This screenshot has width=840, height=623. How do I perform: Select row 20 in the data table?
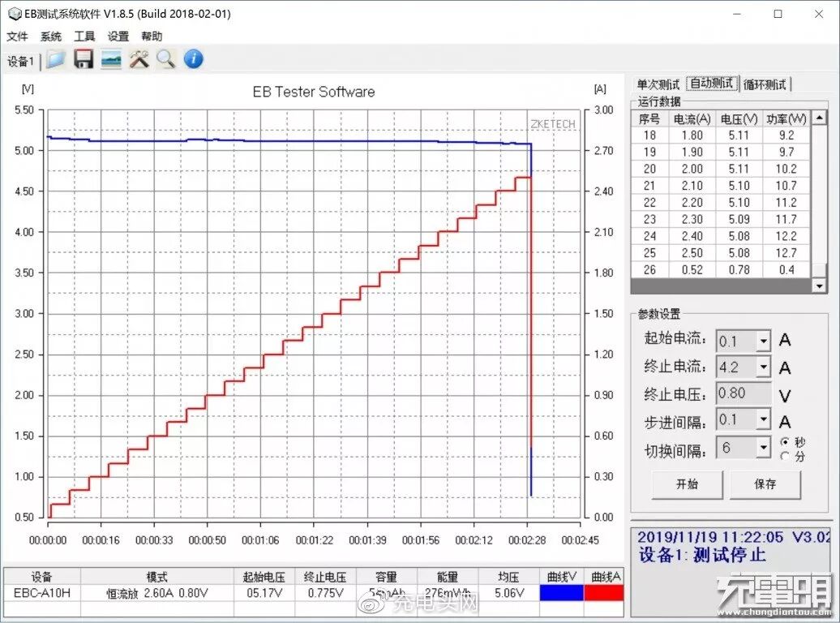tap(721, 169)
